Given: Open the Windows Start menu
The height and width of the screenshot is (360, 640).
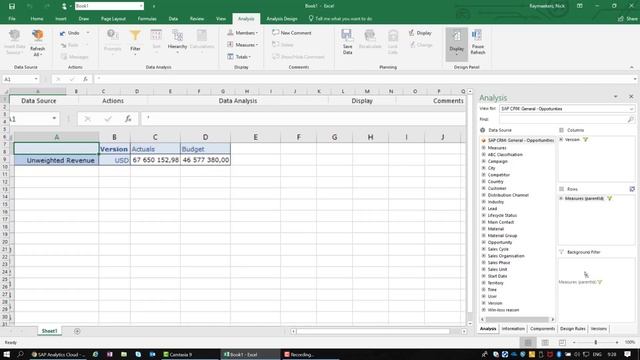Looking at the screenshot, I should (x=7, y=354).
